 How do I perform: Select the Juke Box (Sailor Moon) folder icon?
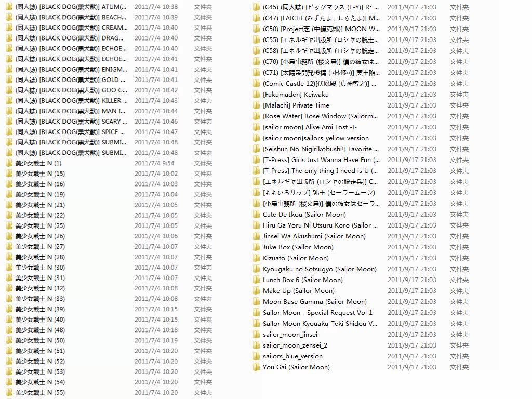tap(256, 247)
